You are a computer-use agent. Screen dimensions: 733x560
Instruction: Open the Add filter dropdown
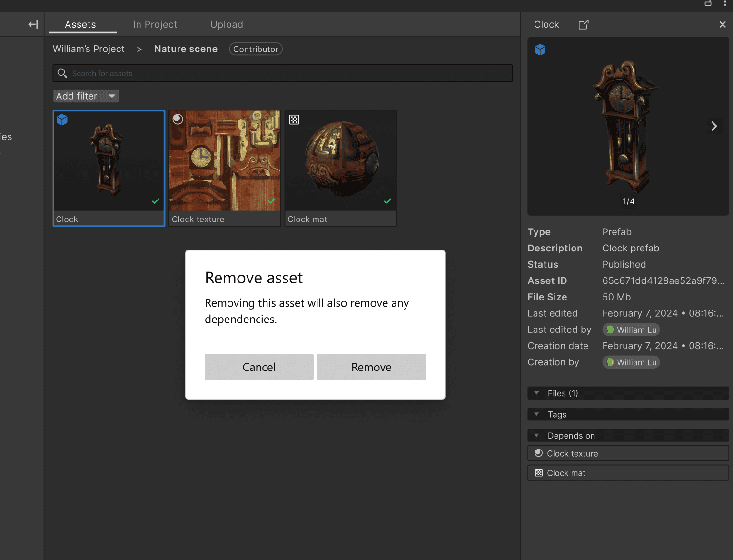[86, 96]
